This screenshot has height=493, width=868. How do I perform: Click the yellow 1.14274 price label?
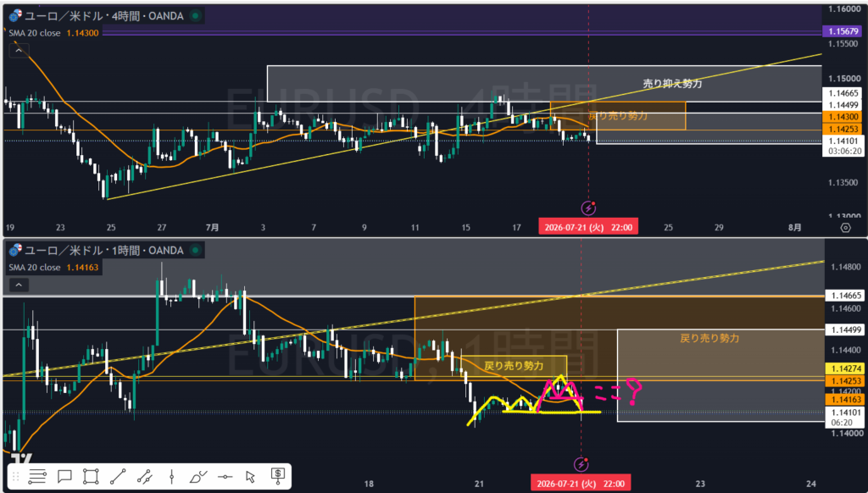click(x=845, y=368)
